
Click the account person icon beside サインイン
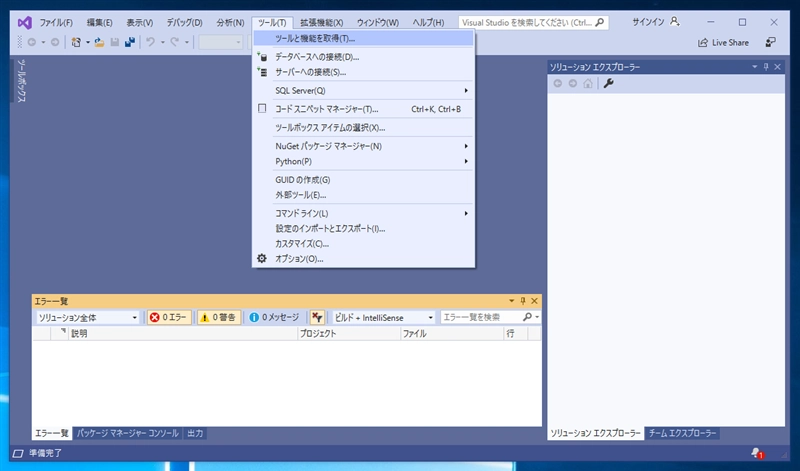pyautogui.click(x=674, y=22)
